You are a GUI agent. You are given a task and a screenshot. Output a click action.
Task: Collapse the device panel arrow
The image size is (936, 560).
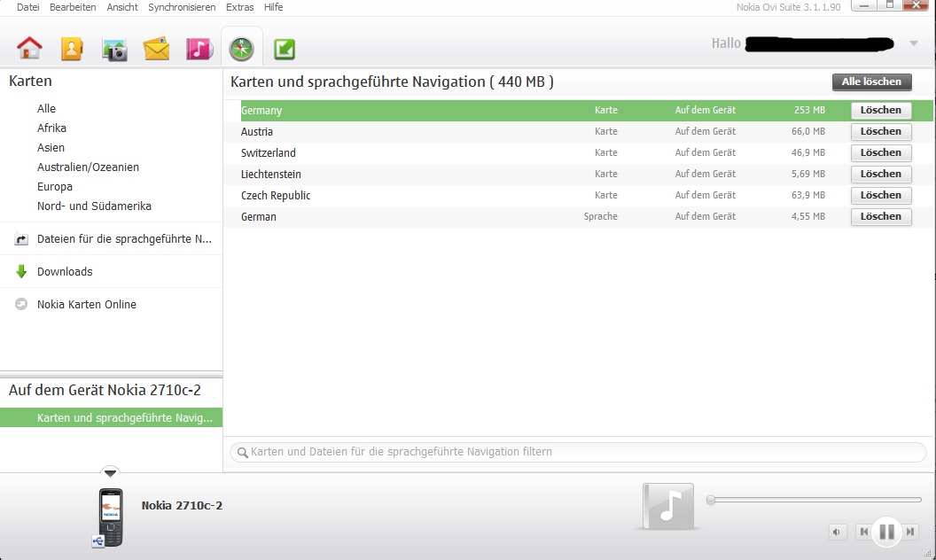click(110, 473)
